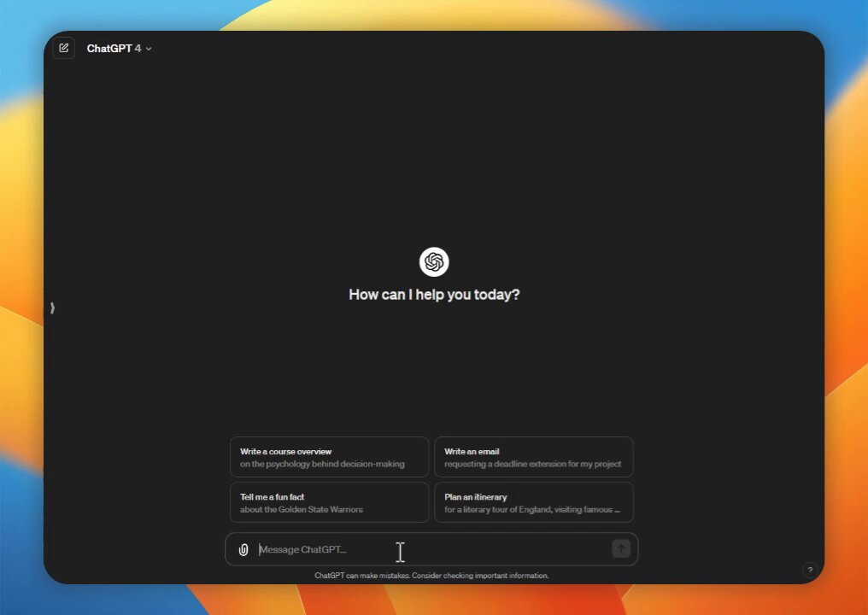
Task: Select the 'Write a course overview' suggestion
Action: pos(330,457)
